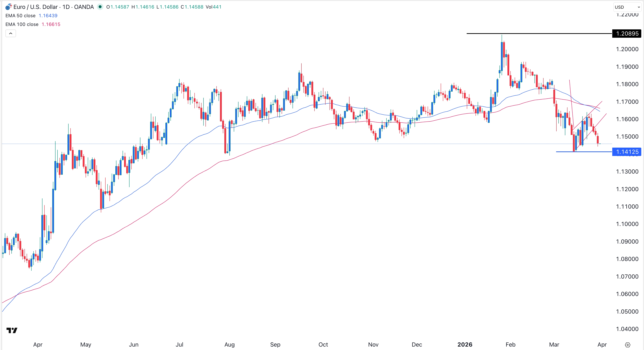Select the EMA 100 value 1.16615

(51, 24)
